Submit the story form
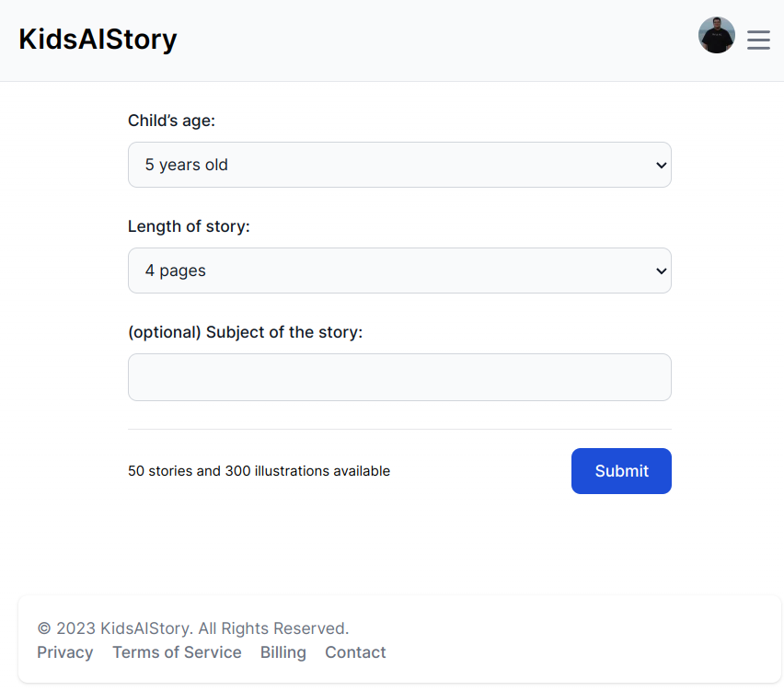 pyautogui.click(x=621, y=471)
